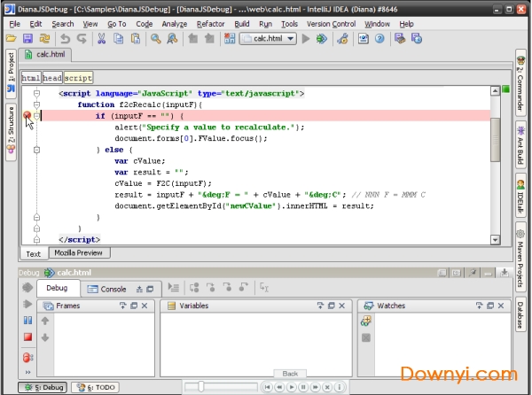The width and height of the screenshot is (532, 395).
Task: Move up one frame in Frames panel
Action: pyautogui.click(x=45, y=321)
